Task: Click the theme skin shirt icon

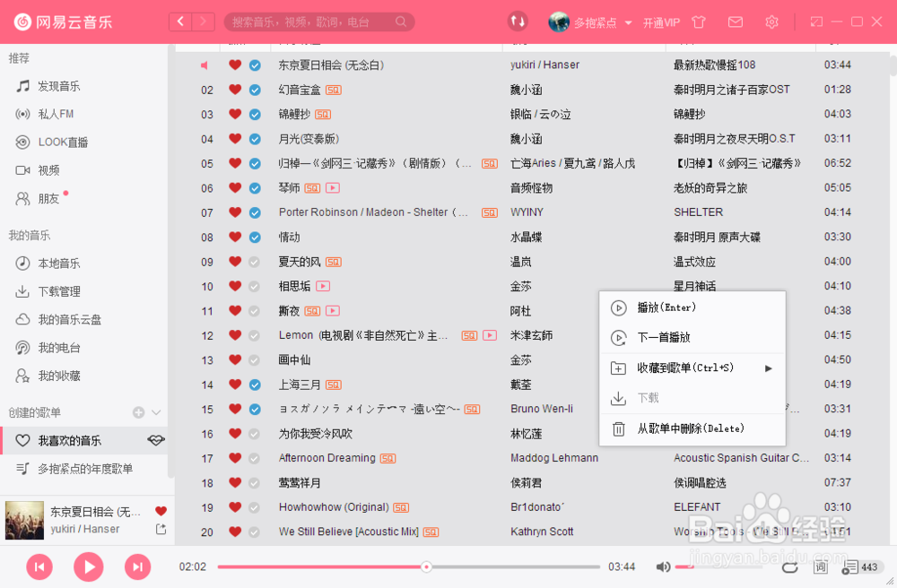Action: coord(698,21)
